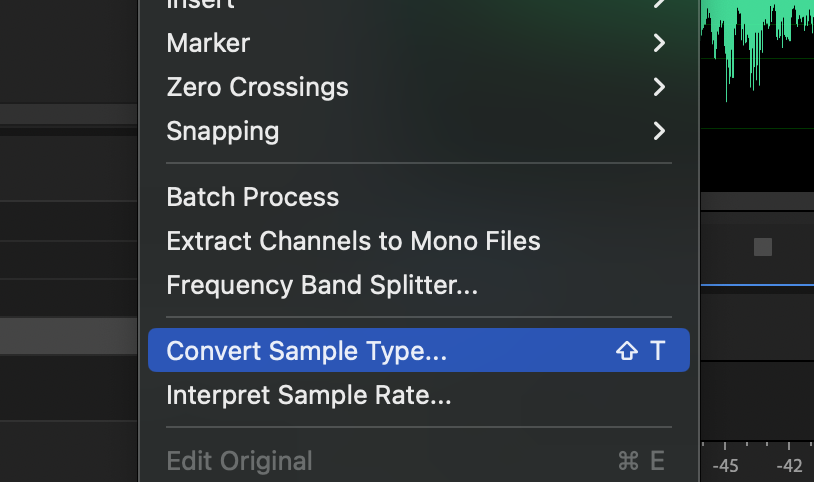Expand the Zero Crossings submenu arrow

(659, 87)
